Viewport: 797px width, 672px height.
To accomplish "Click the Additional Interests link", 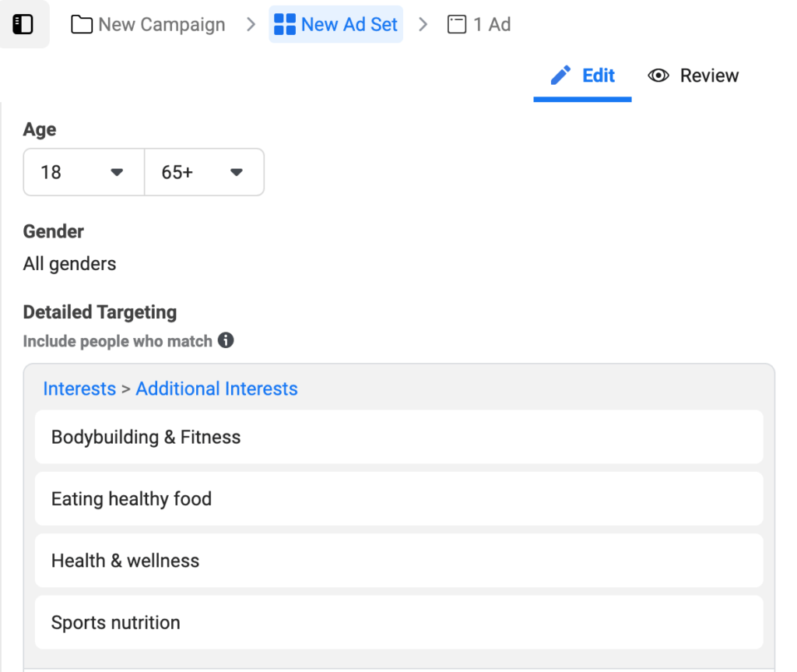I will pyautogui.click(x=216, y=389).
